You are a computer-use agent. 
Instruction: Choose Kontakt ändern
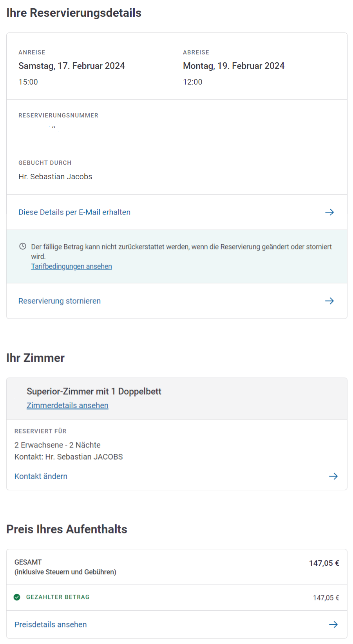41,476
